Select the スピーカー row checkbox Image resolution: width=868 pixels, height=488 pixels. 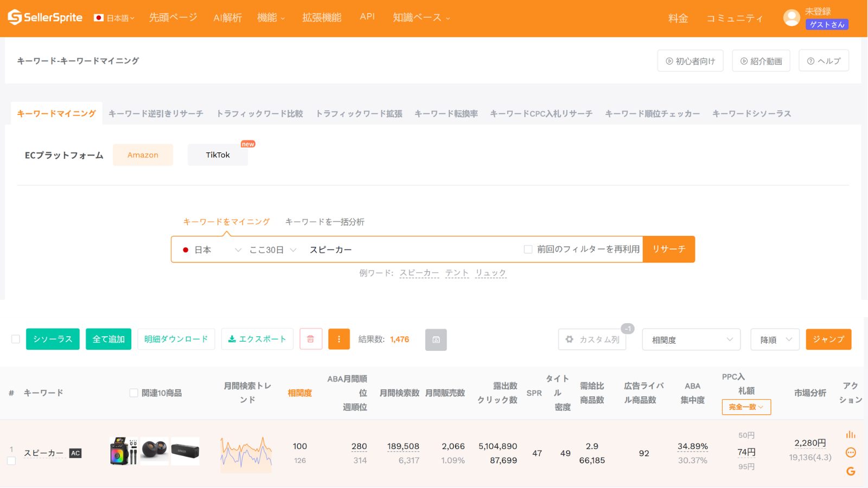[x=11, y=461]
